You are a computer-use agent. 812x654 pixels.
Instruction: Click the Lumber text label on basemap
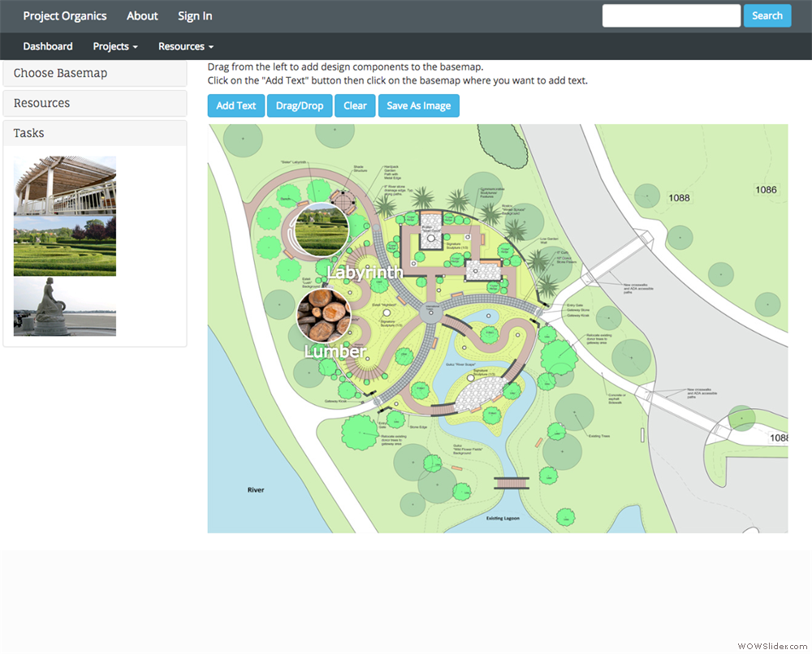pos(335,351)
